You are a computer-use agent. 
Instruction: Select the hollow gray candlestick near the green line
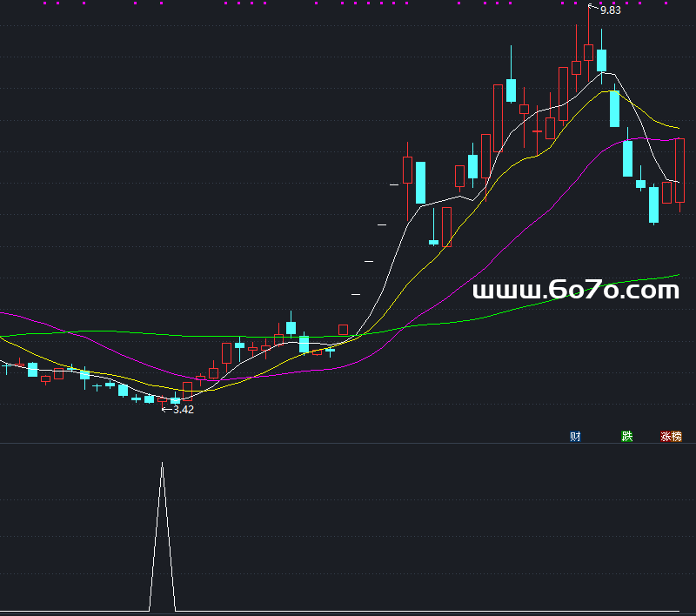pyautogui.click(x=343, y=330)
